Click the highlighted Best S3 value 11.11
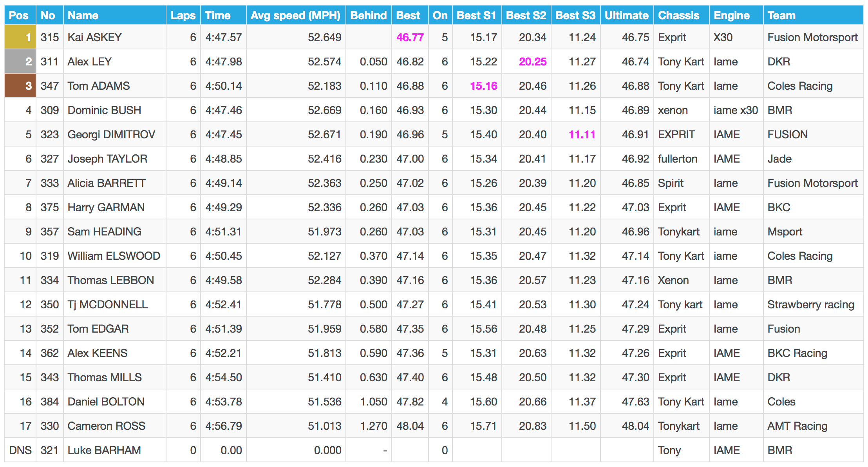 pos(582,134)
